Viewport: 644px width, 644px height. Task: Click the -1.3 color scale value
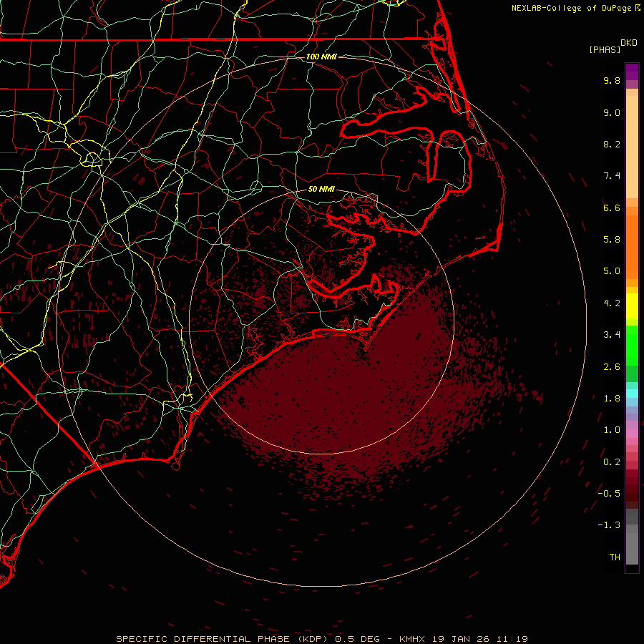tap(609, 525)
